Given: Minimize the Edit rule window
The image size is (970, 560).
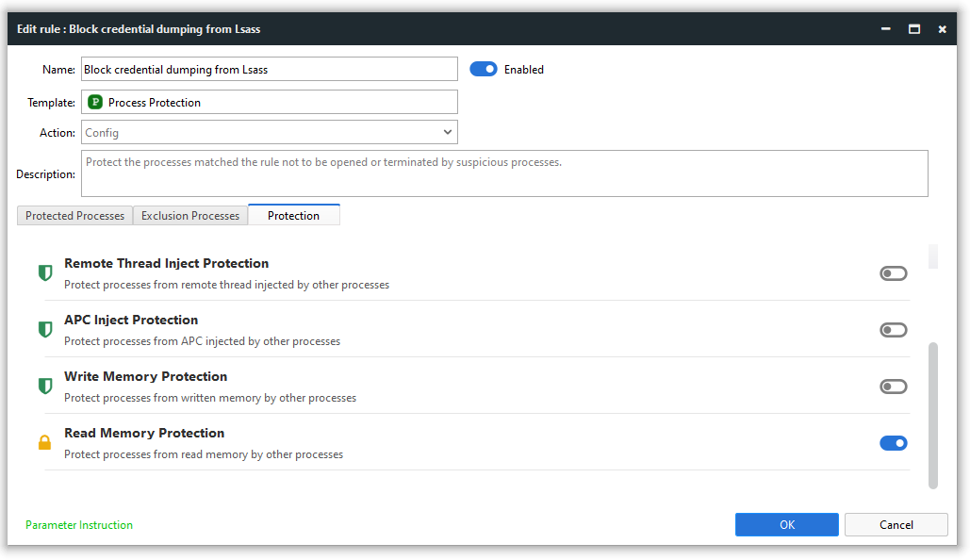Looking at the screenshot, I should pos(885,29).
